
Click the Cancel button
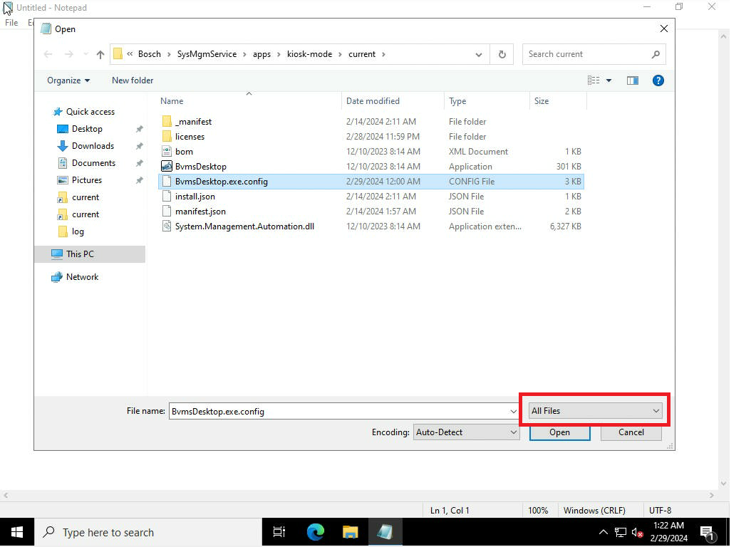tap(631, 432)
